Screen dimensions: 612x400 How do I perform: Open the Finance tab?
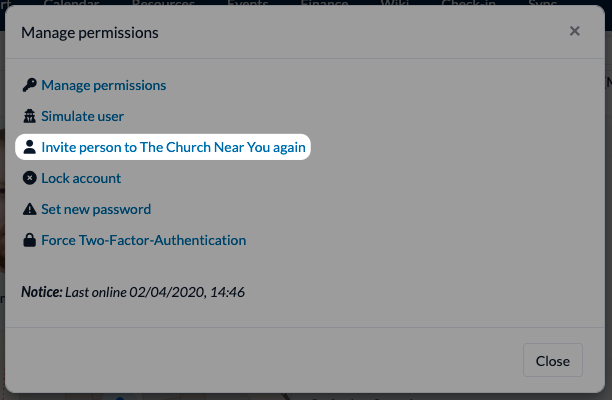324,4
